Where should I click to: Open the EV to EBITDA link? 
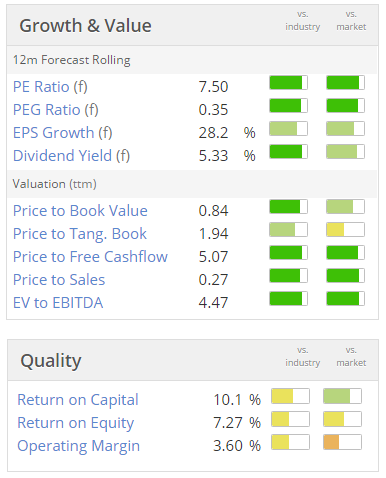tap(58, 303)
